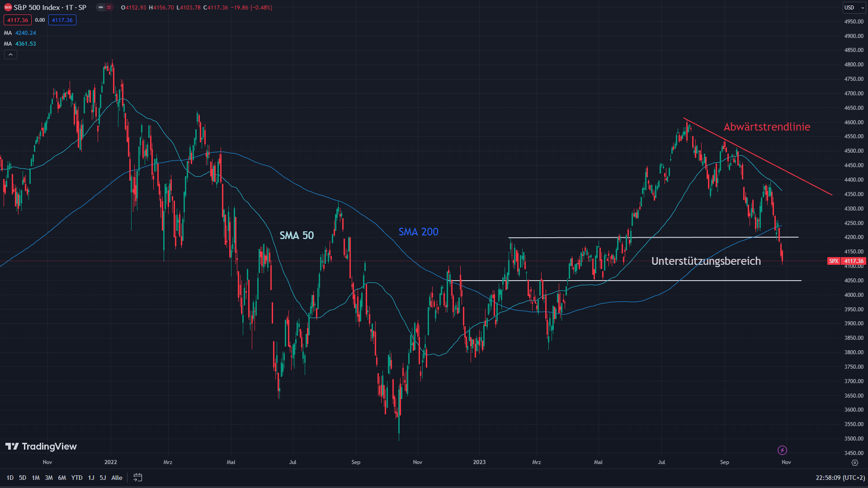Click the 3500.00 price axis label

854,439
